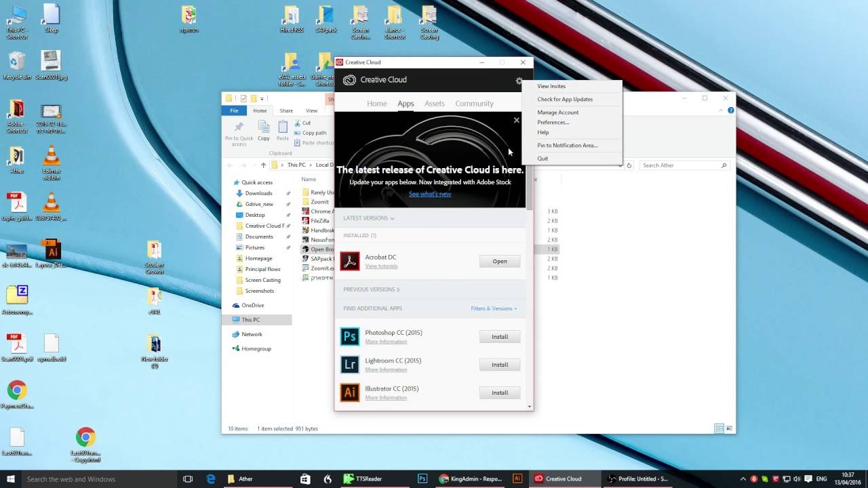This screenshot has height=488, width=868.
Task: Switch to the Creative Cloud Home tab
Action: (x=377, y=104)
